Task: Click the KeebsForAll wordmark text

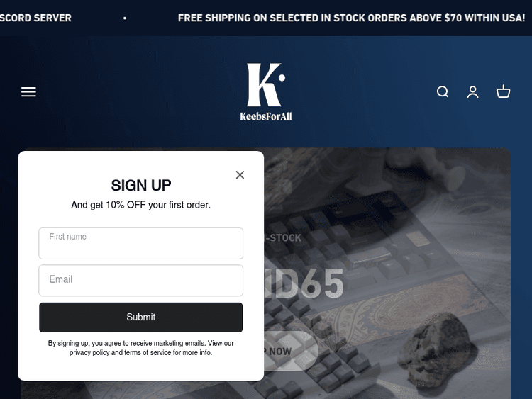Action: tap(266, 116)
